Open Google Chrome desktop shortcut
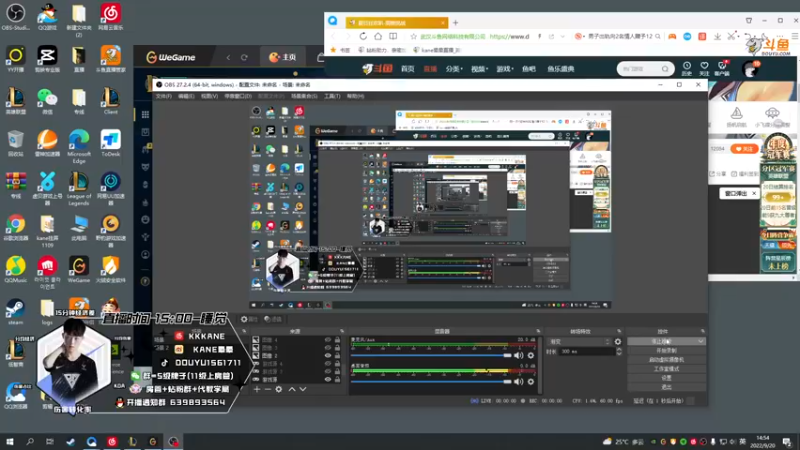800x450 pixels. [x=15, y=227]
